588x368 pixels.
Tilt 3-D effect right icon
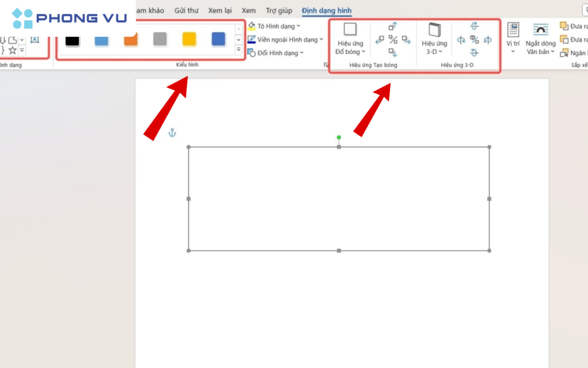(x=488, y=40)
